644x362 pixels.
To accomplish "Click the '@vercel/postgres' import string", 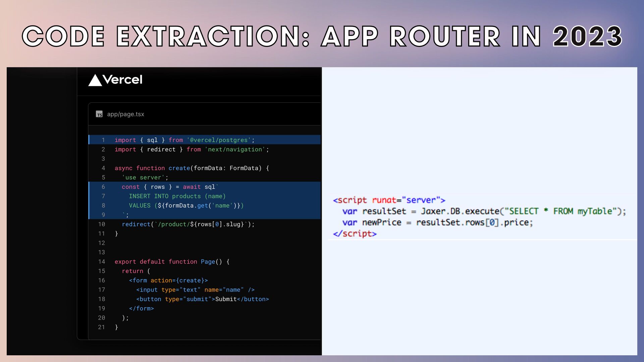I will pyautogui.click(x=219, y=140).
